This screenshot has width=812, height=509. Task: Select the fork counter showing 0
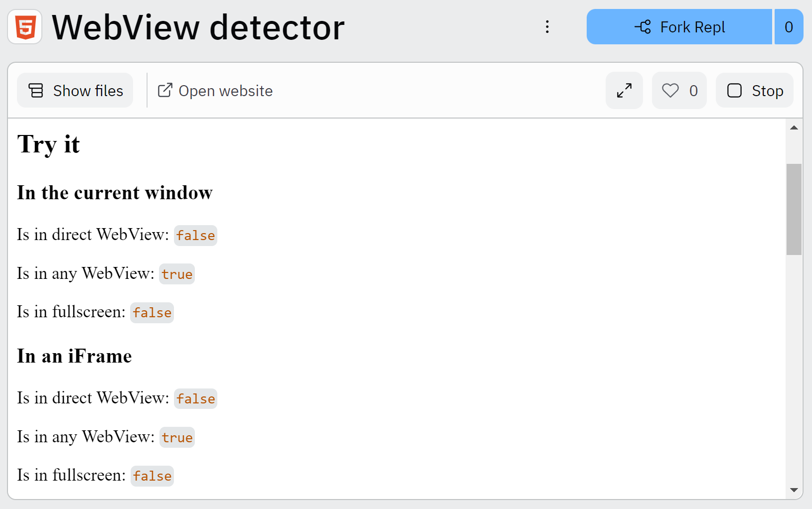point(789,27)
